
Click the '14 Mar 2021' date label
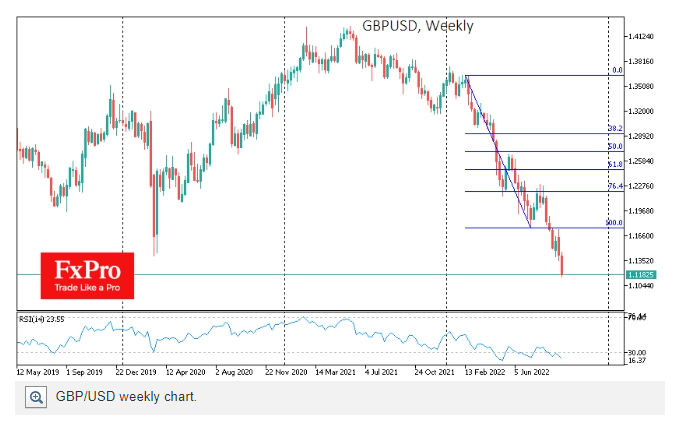335,372
